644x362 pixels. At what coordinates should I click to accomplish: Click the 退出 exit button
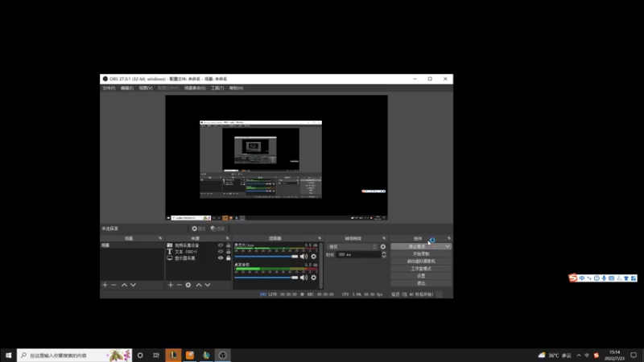pyautogui.click(x=421, y=283)
